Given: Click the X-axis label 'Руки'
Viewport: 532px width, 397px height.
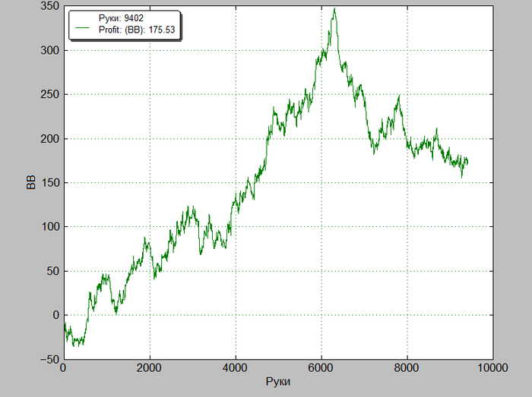Looking at the screenshot, I should pyautogui.click(x=278, y=381).
